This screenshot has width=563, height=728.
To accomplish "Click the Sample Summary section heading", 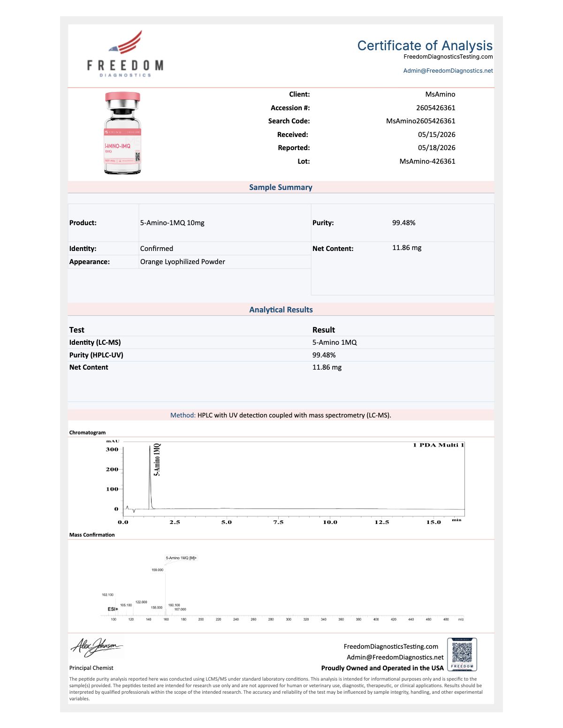I will point(281,187).
